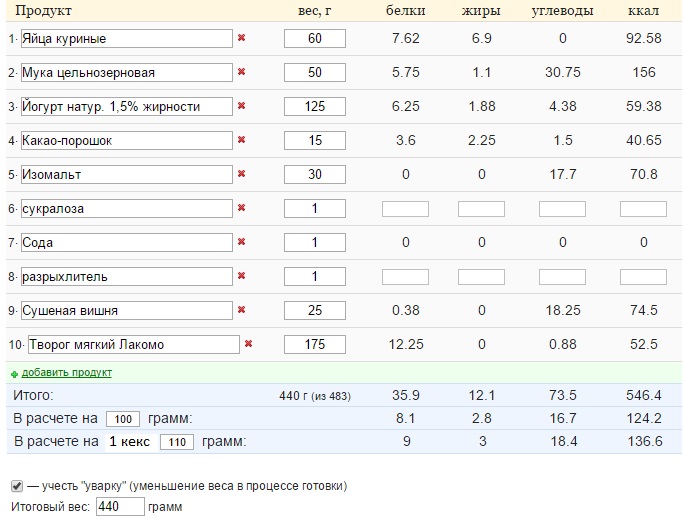
Task: Click the empty белки field for сукралоза
Action: coord(405,209)
